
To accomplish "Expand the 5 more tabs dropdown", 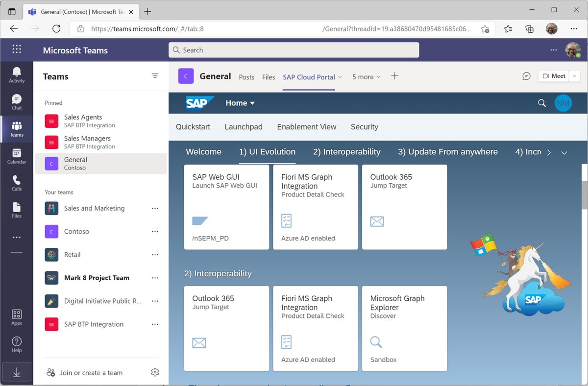I will (x=367, y=77).
